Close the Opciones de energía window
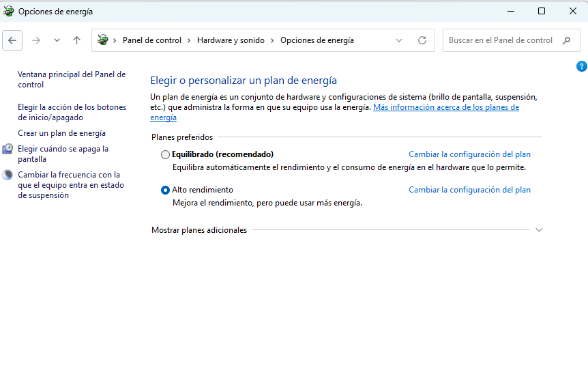Screen dimensions: 588x381 [x=572, y=11]
